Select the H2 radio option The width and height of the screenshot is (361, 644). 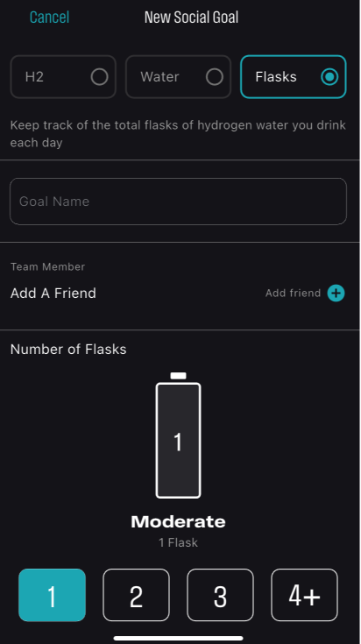point(63,77)
